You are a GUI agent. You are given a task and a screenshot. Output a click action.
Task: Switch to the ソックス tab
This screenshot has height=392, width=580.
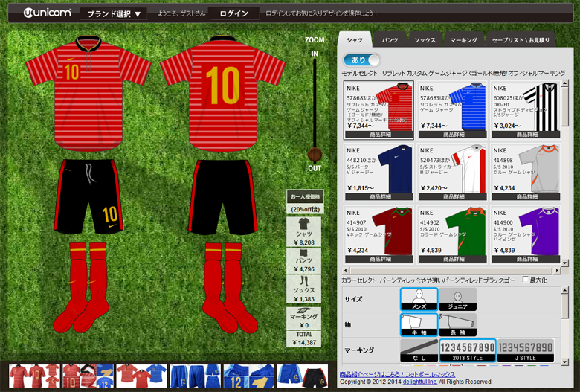tap(425, 40)
